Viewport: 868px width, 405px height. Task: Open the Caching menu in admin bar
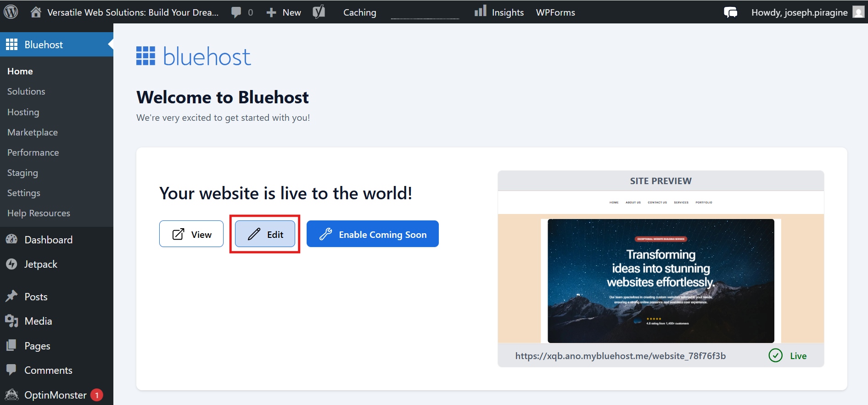pyautogui.click(x=359, y=12)
